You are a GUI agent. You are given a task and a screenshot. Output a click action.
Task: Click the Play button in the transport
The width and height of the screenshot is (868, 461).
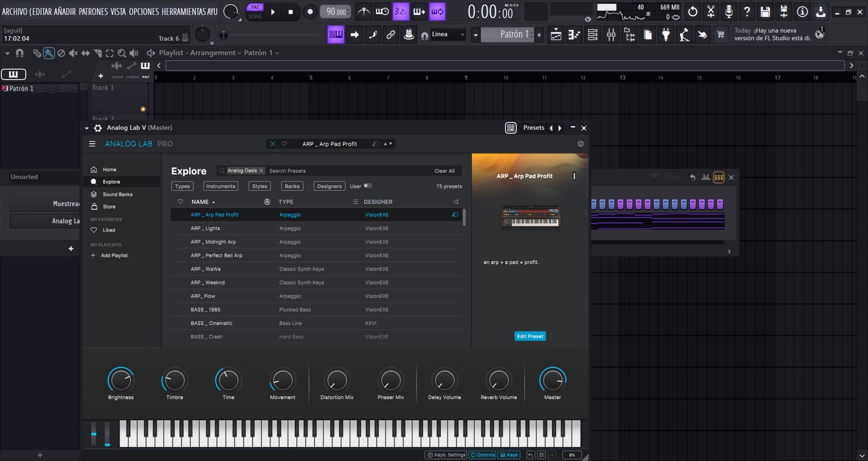273,11
